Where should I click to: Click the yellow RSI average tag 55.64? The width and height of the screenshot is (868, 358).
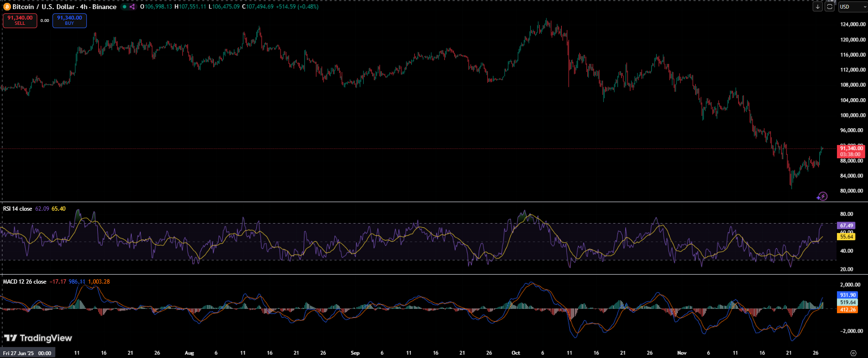tap(846, 236)
